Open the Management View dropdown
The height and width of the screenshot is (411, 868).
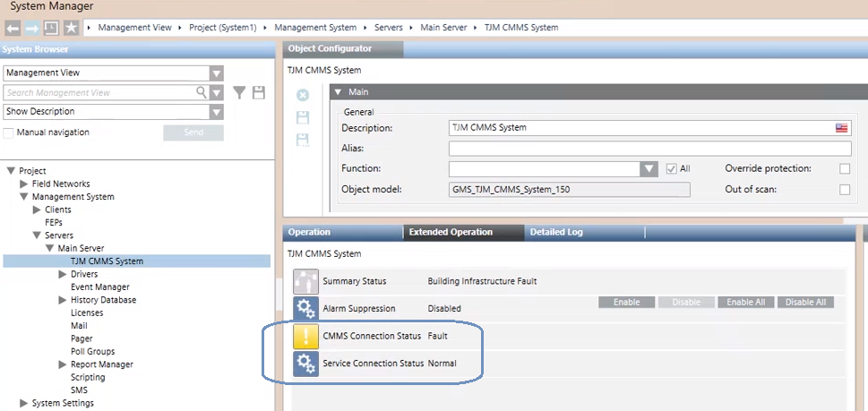[x=216, y=73]
